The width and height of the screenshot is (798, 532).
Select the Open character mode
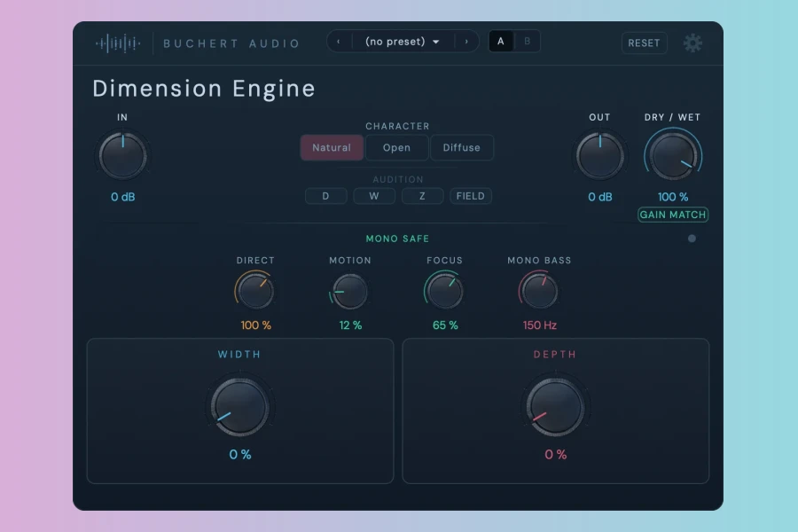(x=396, y=148)
